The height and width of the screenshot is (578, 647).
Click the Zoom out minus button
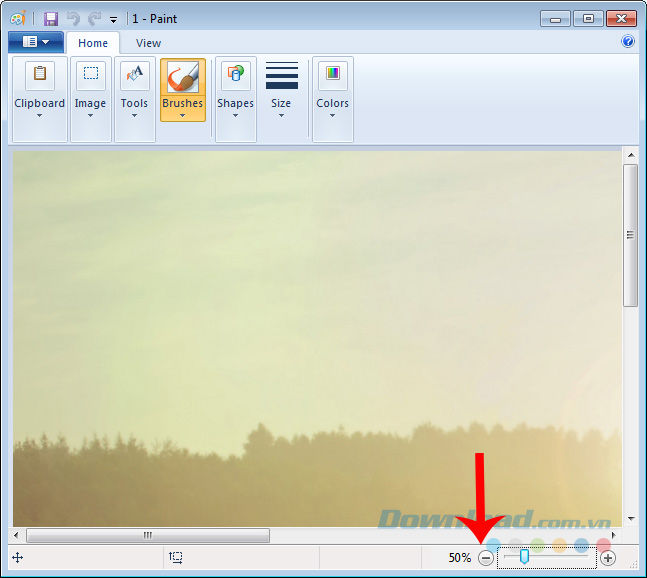click(x=486, y=558)
